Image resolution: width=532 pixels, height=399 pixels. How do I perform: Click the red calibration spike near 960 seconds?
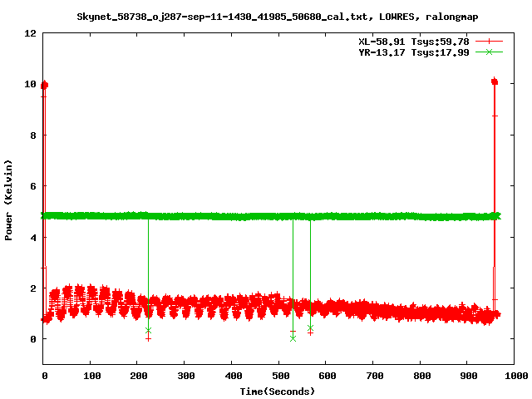click(495, 195)
